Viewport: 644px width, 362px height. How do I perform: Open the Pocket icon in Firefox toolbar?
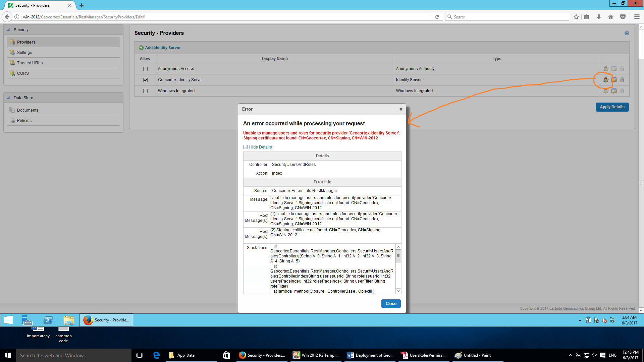[623, 17]
